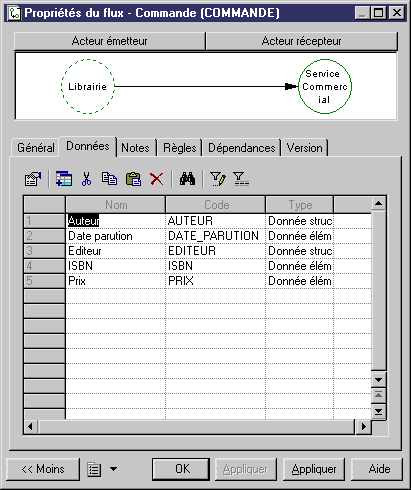Find a row with binoculars icon
Image resolution: width=411 pixels, height=490 pixels.
pos(187,179)
